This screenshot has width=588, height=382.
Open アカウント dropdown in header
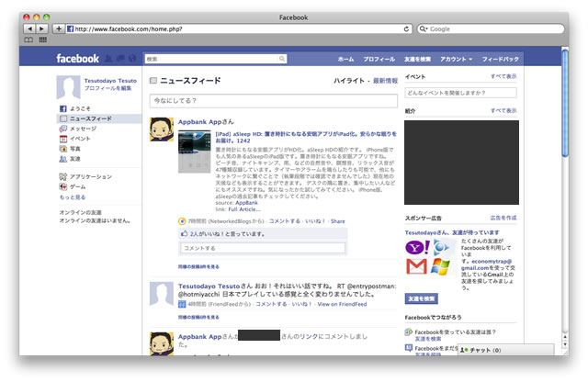(x=456, y=60)
